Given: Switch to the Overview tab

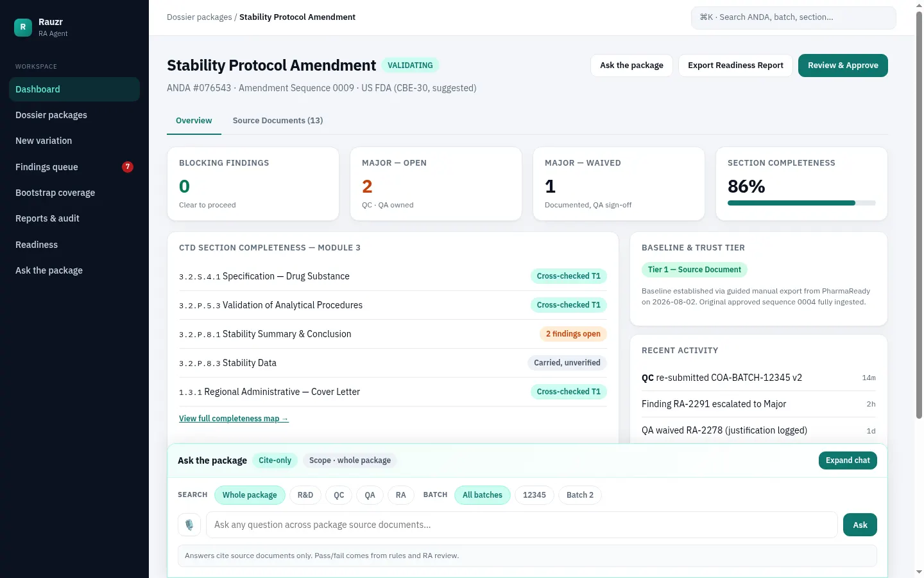Looking at the screenshot, I should [x=194, y=121].
